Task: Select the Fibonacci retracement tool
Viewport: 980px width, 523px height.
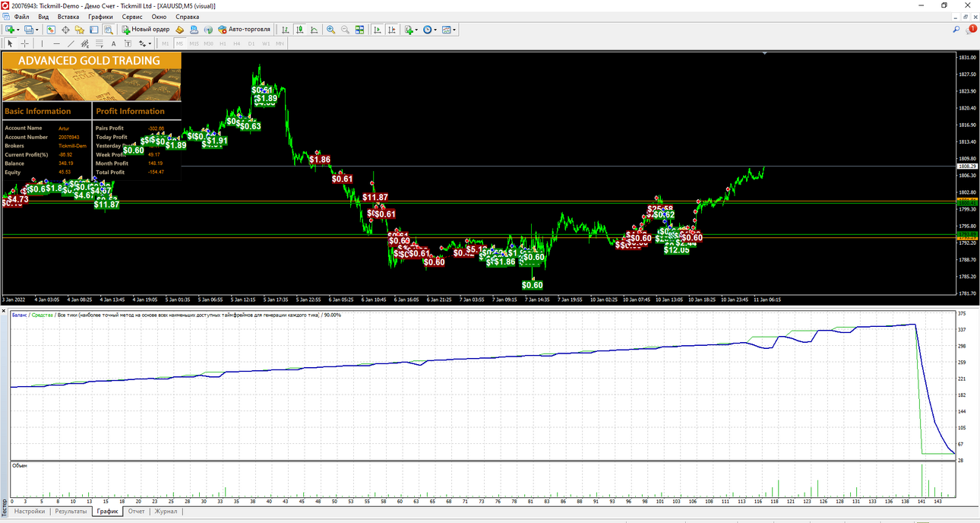Action: coord(99,43)
